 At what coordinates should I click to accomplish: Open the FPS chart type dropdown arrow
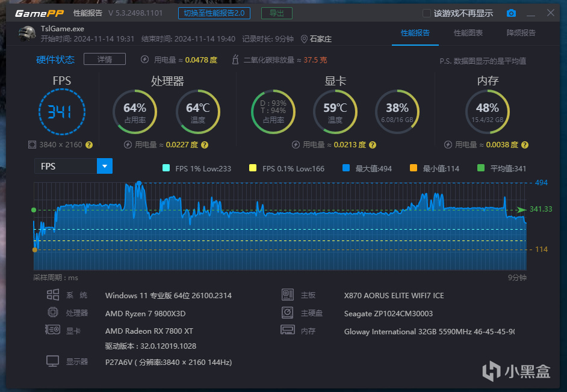(105, 166)
